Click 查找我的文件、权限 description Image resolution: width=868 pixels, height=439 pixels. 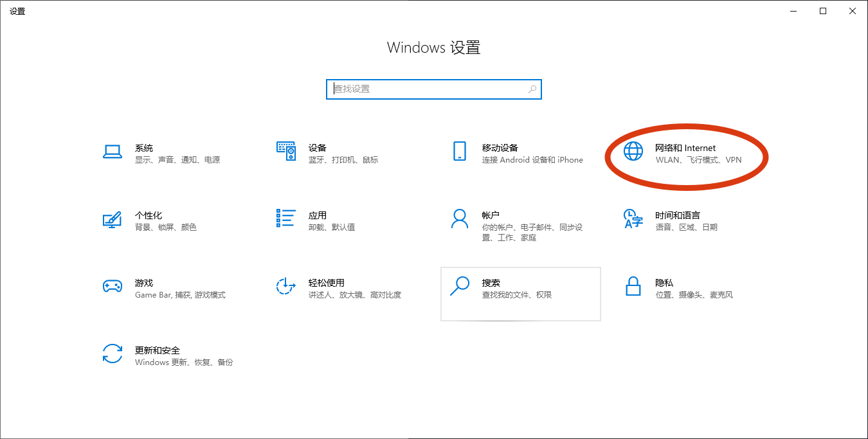coord(517,295)
